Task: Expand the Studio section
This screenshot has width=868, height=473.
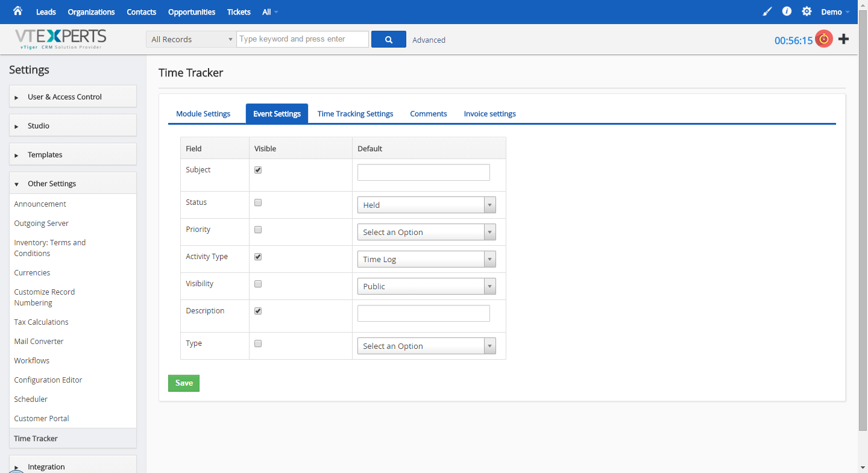Action: 73,125
